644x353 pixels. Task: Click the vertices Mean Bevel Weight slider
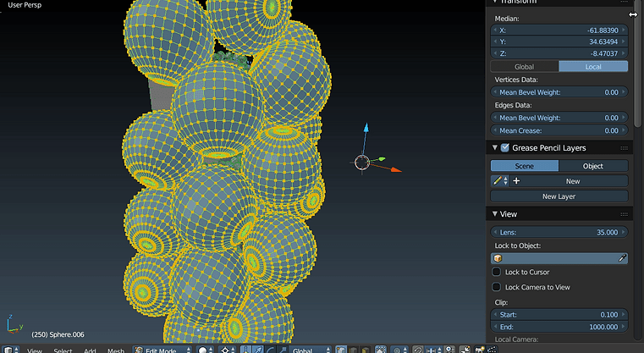pos(559,92)
